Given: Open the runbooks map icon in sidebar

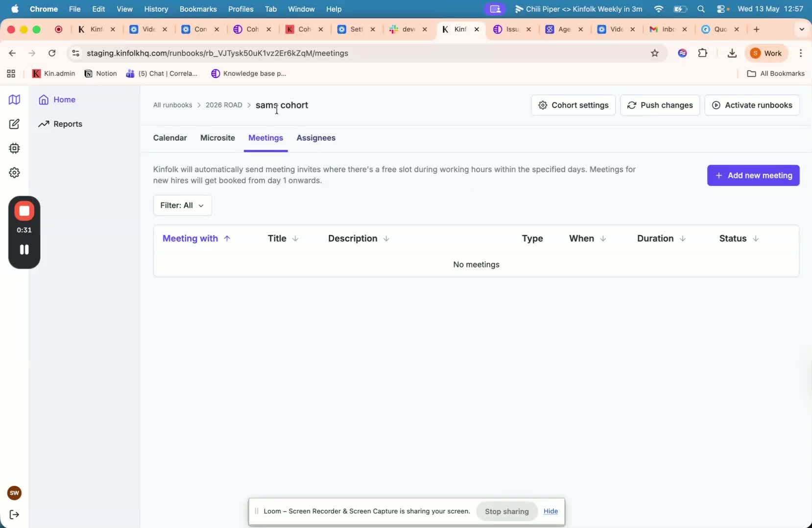Looking at the screenshot, I should [14, 99].
